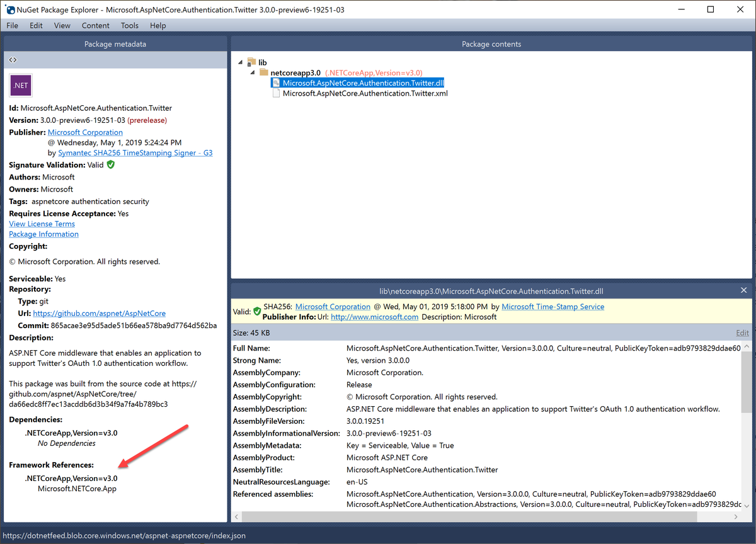This screenshot has width=756, height=544.
Task: Click AssemblyConfiguration value Release
Action: tap(359, 385)
